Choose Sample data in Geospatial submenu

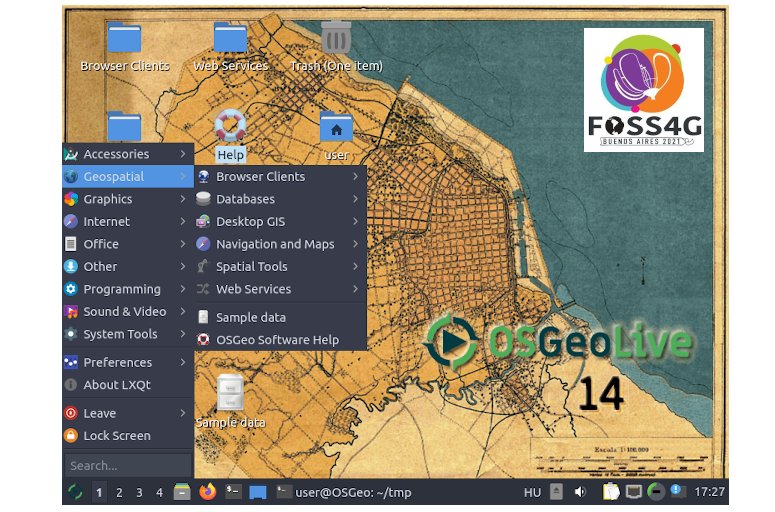pyautogui.click(x=280, y=317)
